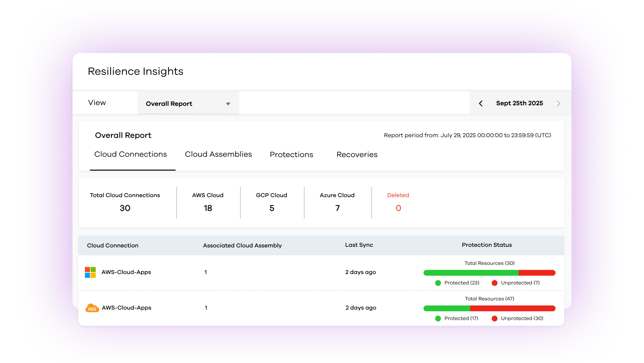644x363 pixels.
Task: Open the Overall Report view dropdown
Action: click(x=188, y=103)
